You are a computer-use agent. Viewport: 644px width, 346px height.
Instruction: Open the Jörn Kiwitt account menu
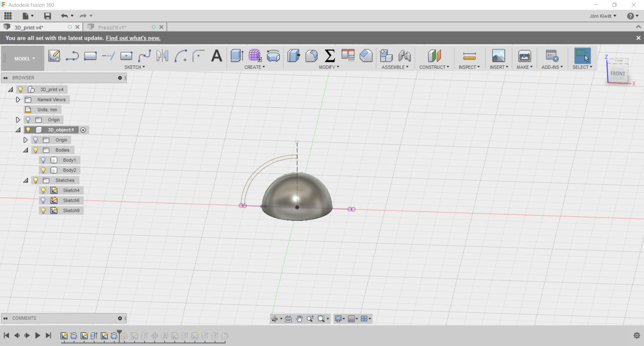(x=603, y=16)
